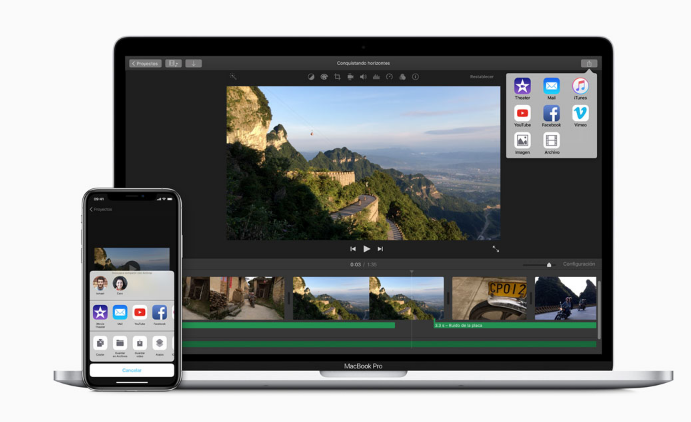691x422 pixels.
Task: Open the Configuración timeline settings
Action: (x=578, y=264)
